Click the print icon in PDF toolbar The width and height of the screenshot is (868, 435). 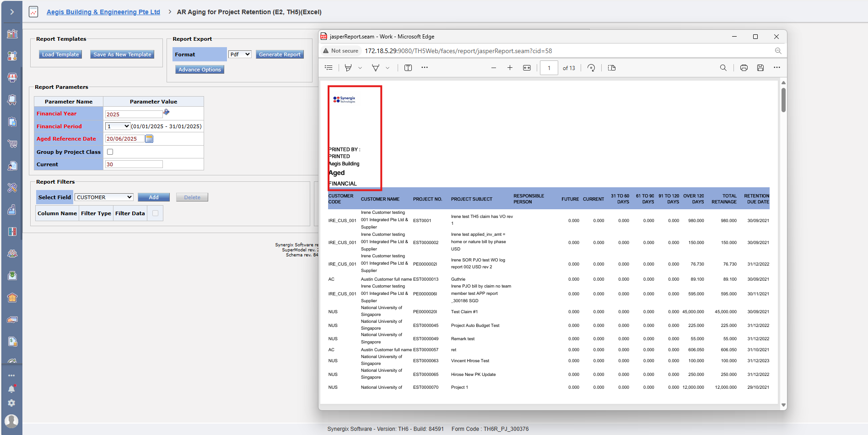point(744,68)
